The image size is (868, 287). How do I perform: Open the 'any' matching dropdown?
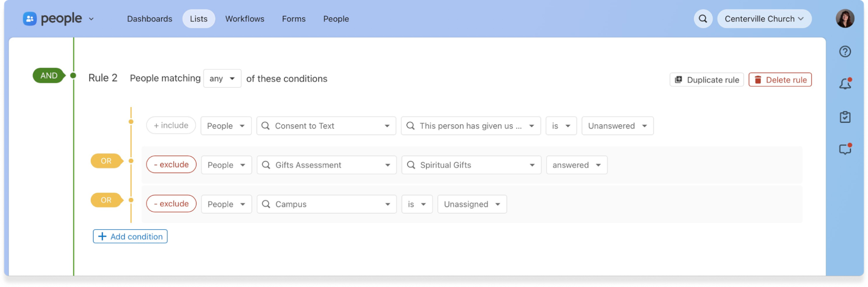coord(222,79)
